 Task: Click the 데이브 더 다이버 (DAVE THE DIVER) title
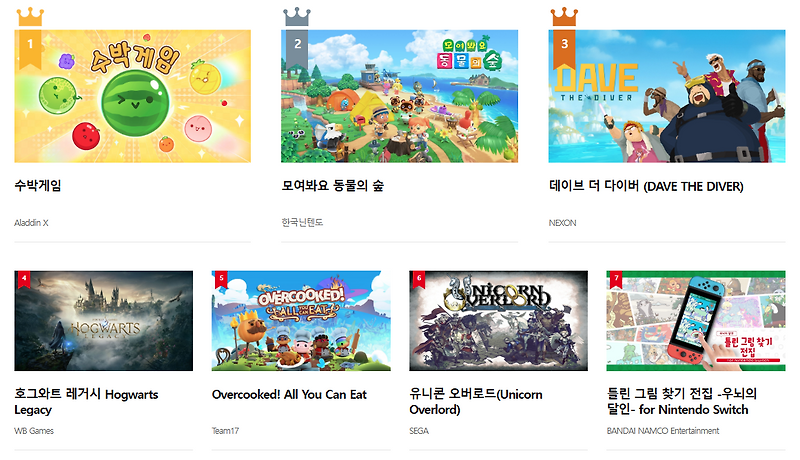click(x=646, y=186)
